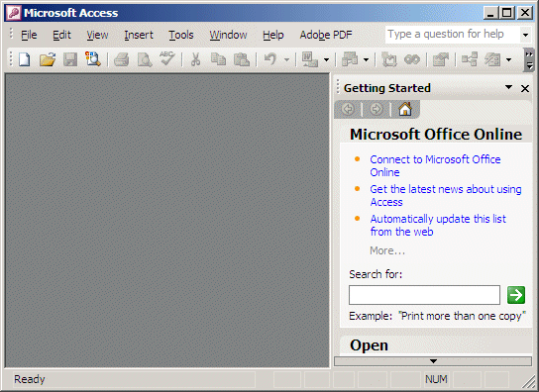Run the Spelling check icon
The height and width of the screenshot is (392, 539).
pyautogui.click(x=167, y=58)
